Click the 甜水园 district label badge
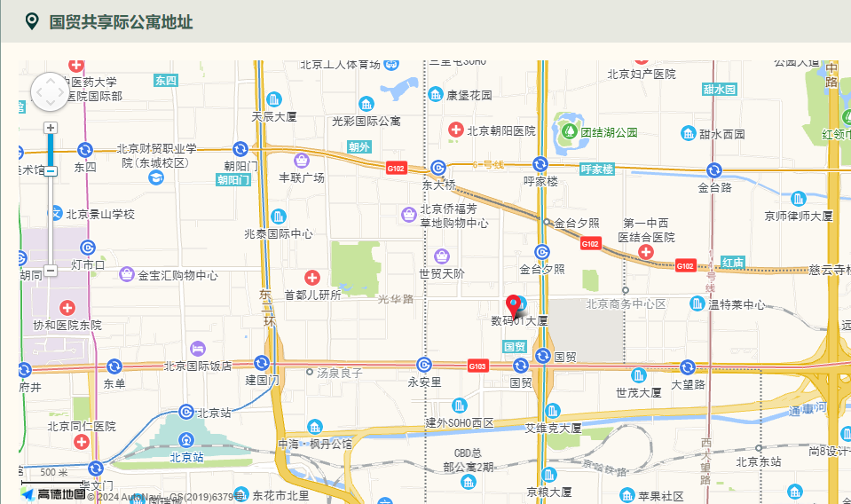This screenshot has width=851, height=504. [720, 90]
